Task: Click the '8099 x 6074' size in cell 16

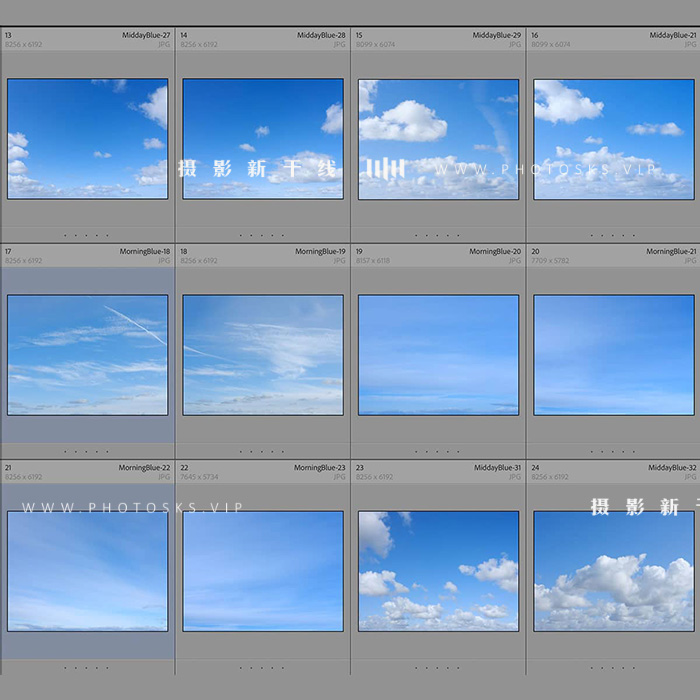Action: [551, 44]
